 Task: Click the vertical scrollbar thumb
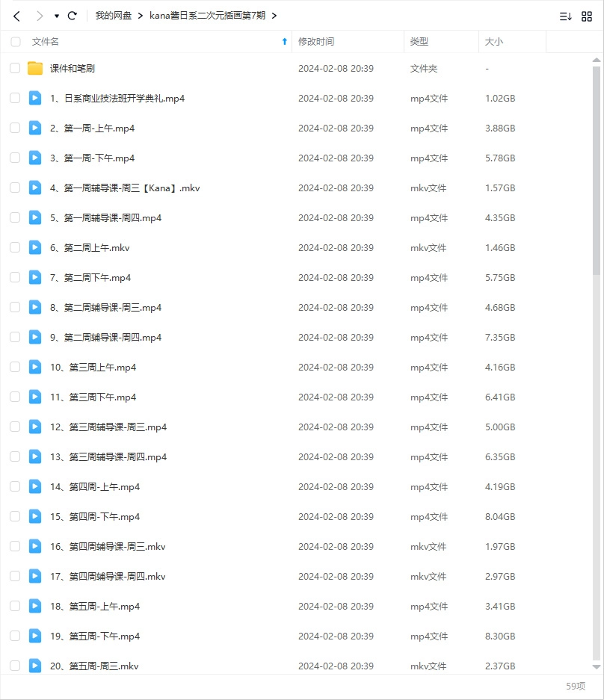596,164
